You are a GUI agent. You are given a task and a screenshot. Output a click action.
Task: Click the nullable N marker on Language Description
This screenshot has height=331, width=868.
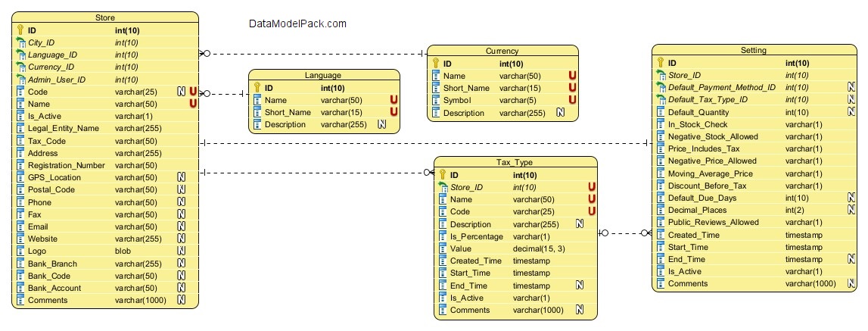coord(382,124)
